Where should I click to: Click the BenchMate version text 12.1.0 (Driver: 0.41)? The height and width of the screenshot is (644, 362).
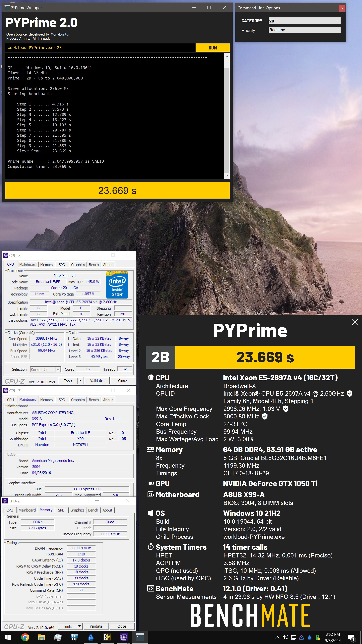pyautogui.click(x=255, y=589)
